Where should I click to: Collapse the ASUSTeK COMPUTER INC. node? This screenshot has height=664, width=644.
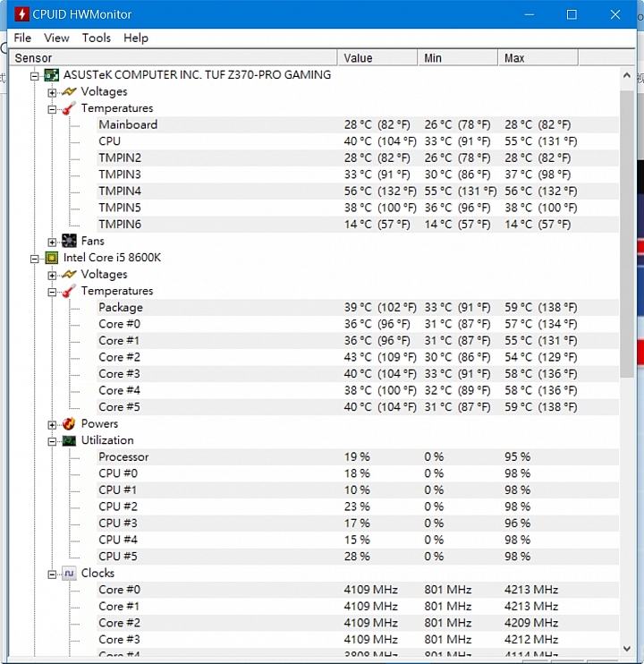coord(35,76)
